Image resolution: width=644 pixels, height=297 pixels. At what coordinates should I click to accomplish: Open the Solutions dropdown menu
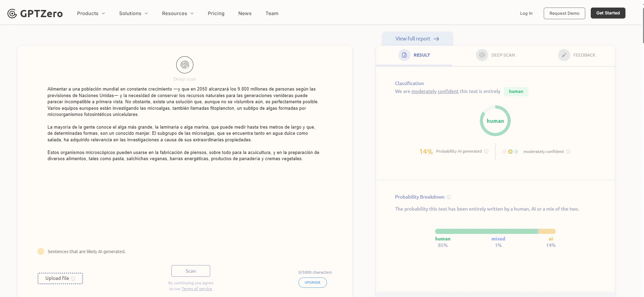pyautogui.click(x=133, y=13)
